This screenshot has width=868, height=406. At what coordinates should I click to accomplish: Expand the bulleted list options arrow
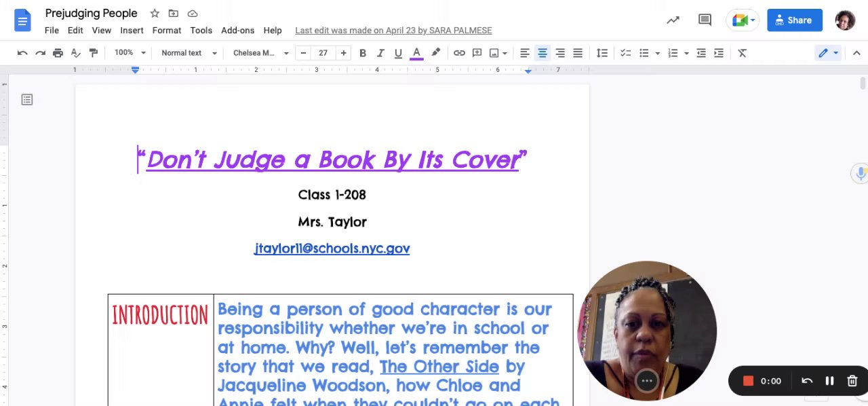click(657, 53)
